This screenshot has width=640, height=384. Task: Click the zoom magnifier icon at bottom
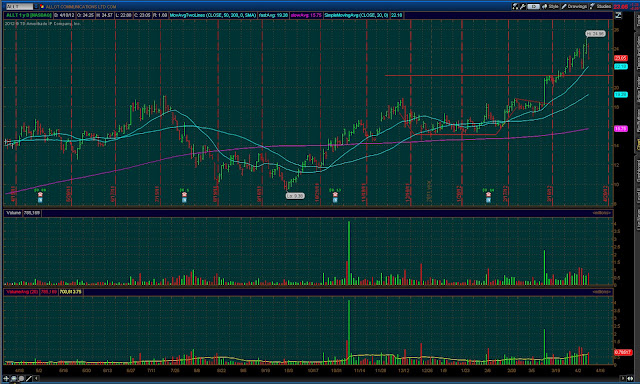pyautogui.click(x=13, y=378)
